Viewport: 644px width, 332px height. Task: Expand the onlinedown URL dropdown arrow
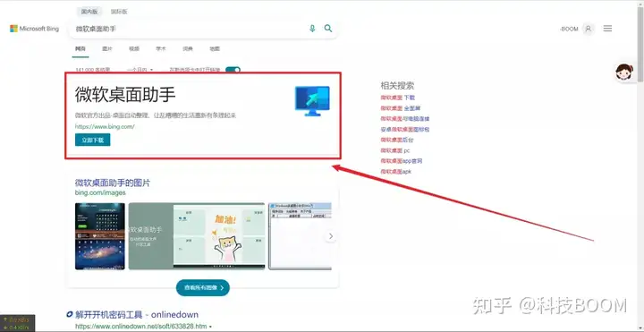211,327
